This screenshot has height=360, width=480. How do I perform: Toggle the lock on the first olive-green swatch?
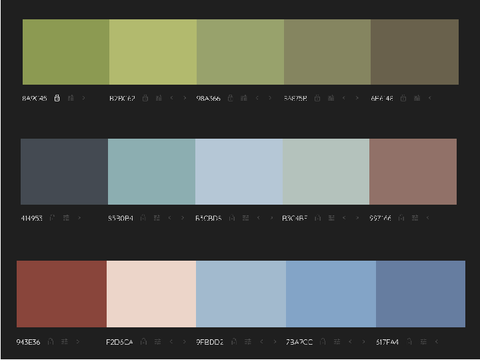coord(57,98)
